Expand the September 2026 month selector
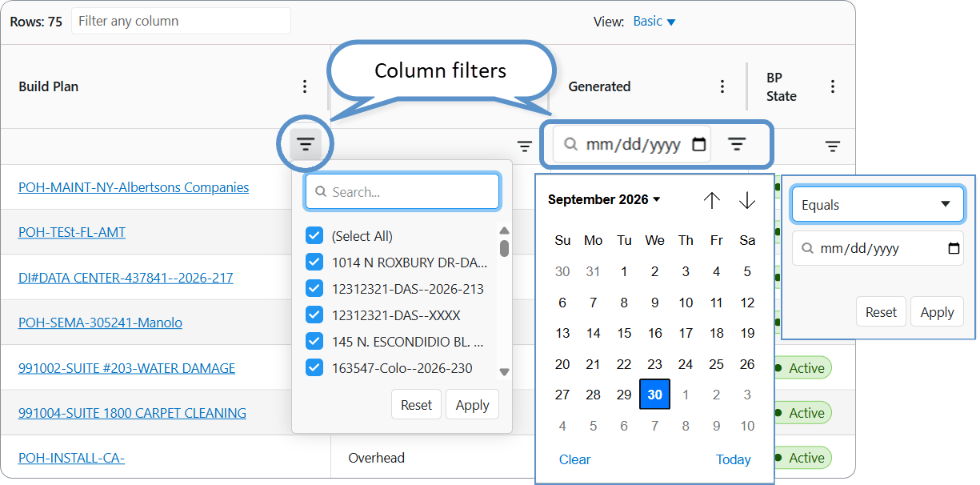This screenshot has width=980, height=485. pos(604,199)
